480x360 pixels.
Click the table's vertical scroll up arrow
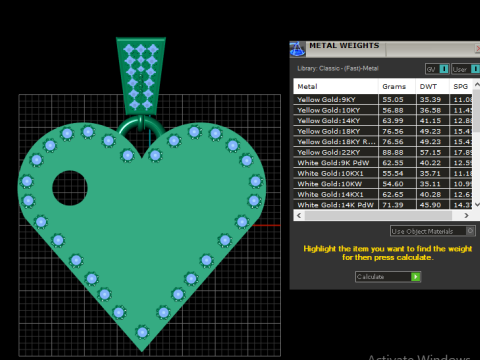point(477,85)
